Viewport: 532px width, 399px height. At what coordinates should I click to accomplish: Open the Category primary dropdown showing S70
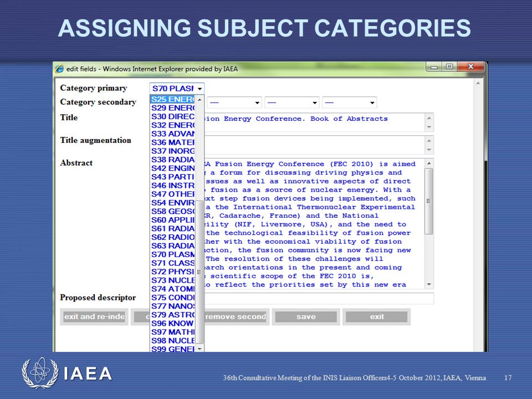[x=177, y=89]
